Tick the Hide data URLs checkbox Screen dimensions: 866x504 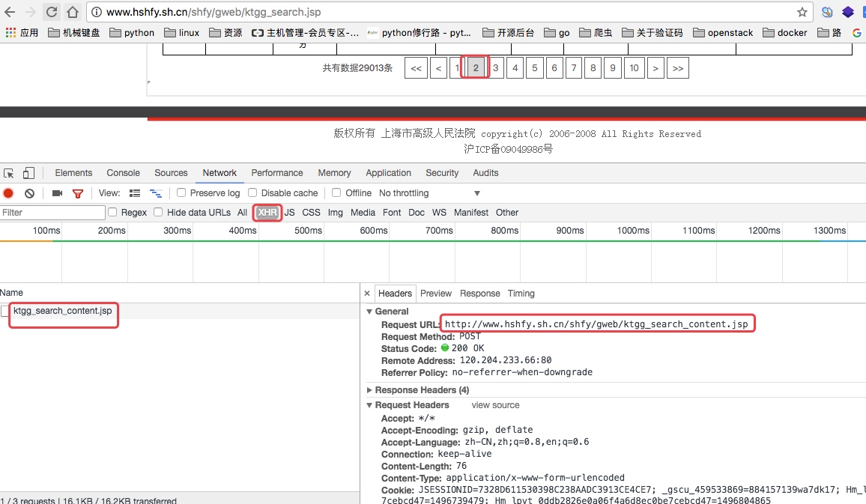[158, 212]
